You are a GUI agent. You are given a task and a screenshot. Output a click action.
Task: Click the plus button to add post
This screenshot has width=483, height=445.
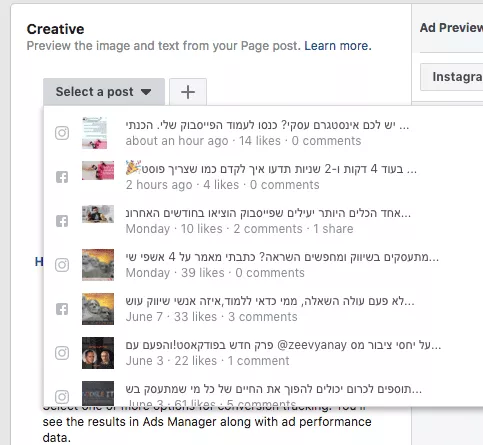click(x=188, y=92)
